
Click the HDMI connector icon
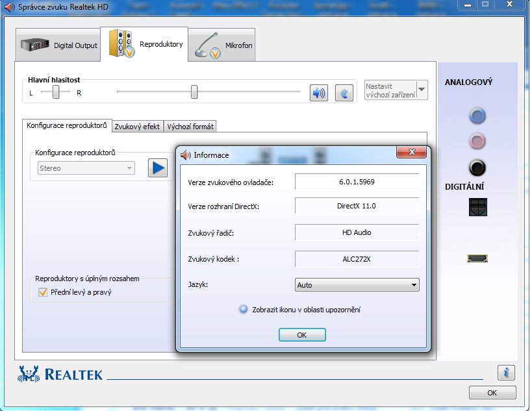477,258
